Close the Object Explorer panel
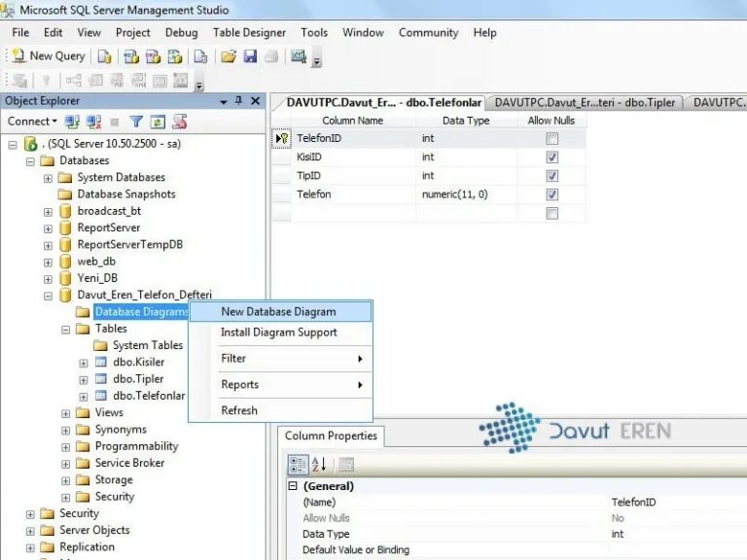Viewport: 747px width, 560px height. click(256, 101)
